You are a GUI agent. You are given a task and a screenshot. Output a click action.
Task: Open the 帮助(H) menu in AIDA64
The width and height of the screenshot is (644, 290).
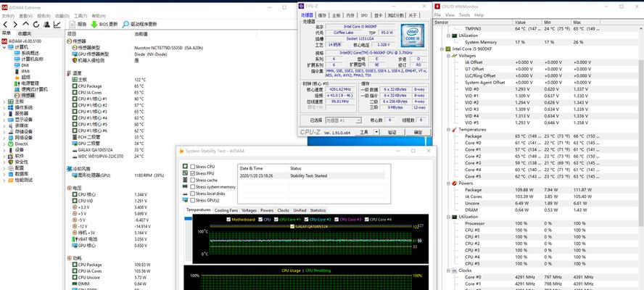point(99,16)
